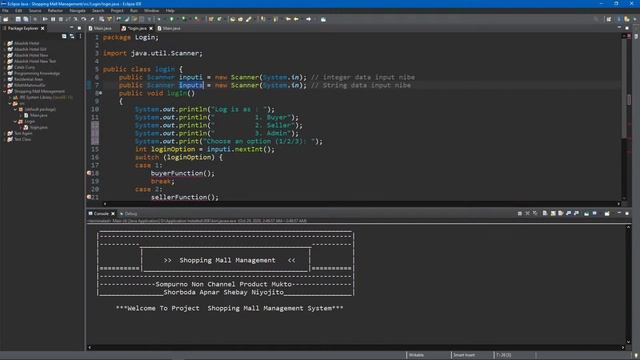Viewport: 640px width, 360px height.
Task: Select the Residential Area project
Action: click(29, 80)
